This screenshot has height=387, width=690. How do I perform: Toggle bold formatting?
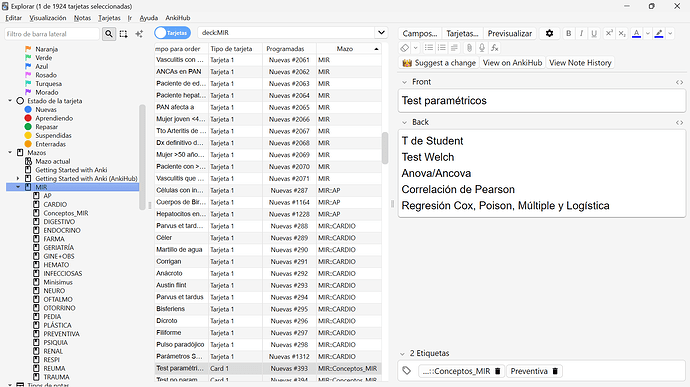coord(569,33)
